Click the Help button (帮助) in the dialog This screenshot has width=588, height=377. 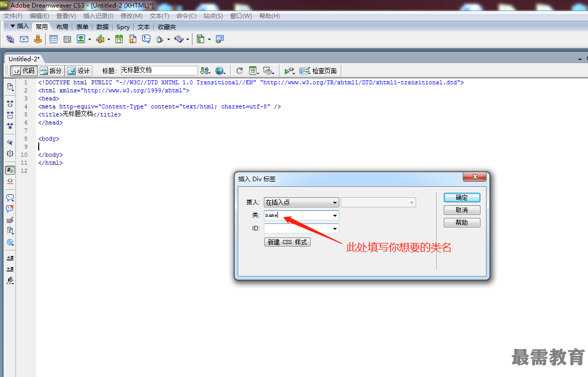(x=462, y=222)
